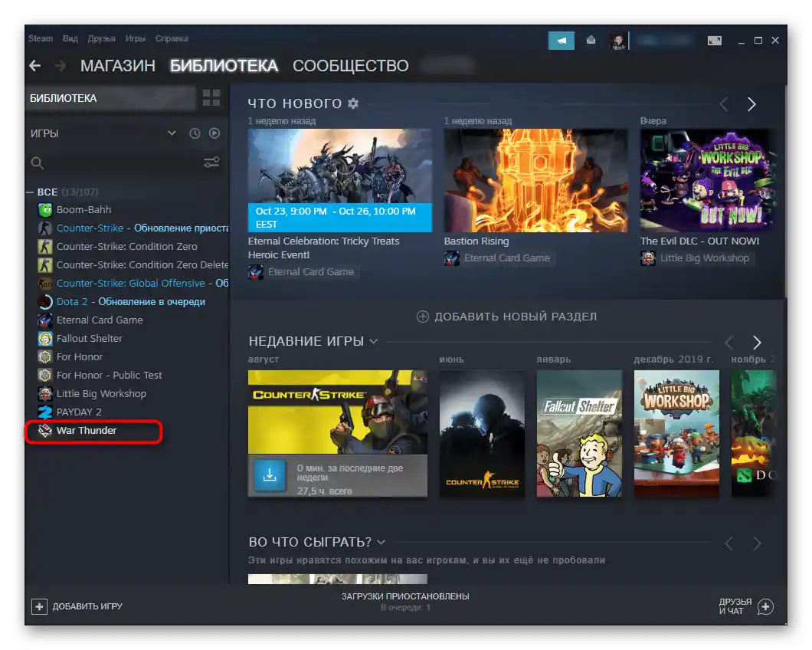Open the inbox envelope icon
The image size is (812, 650).
pyautogui.click(x=591, y=41)
